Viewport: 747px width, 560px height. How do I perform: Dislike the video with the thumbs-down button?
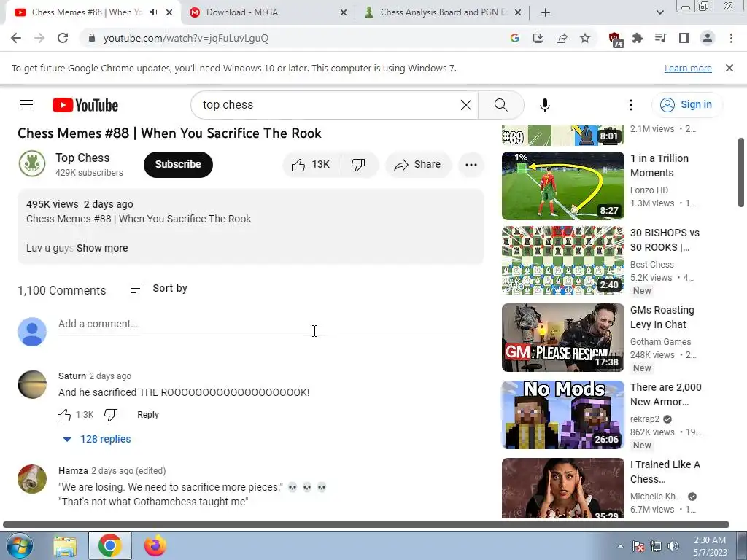coord(359,164)
